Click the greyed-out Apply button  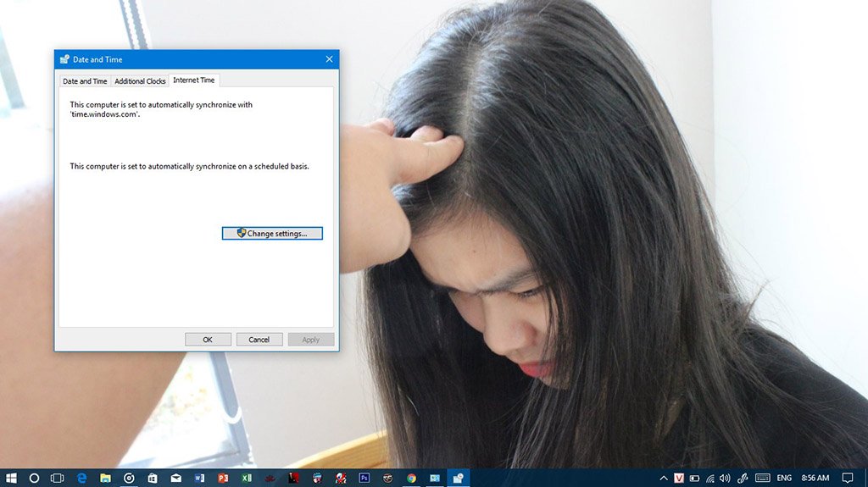click(310, 340)
